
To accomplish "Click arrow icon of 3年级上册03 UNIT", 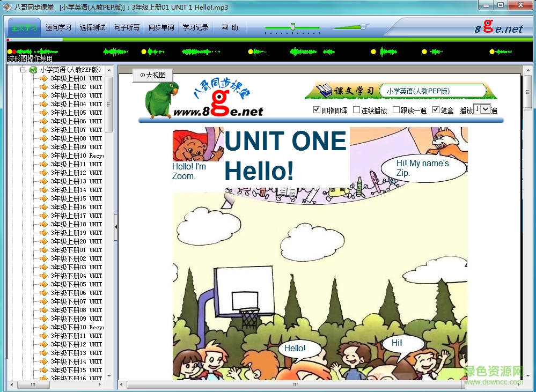I will (x=43, y=95).
